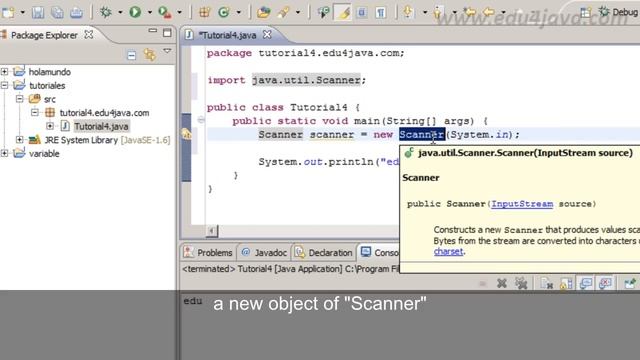Open the New Java Class dropdown arrow
The height and width of the screenshot is (360, 640).
(238, 13)
